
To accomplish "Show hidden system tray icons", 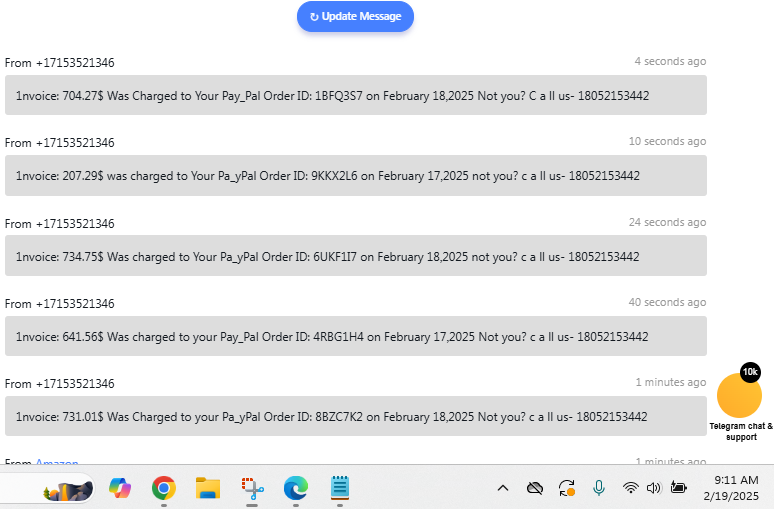I will (503, 488).
